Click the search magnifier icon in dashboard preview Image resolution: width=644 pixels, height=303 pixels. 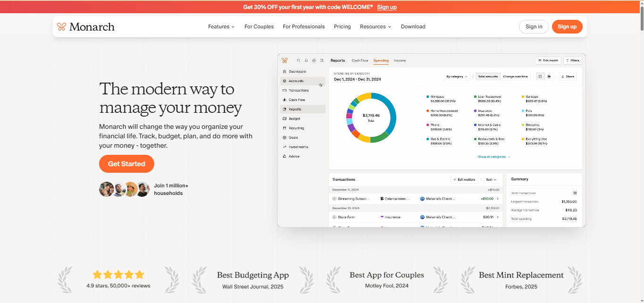pos(298,60)
